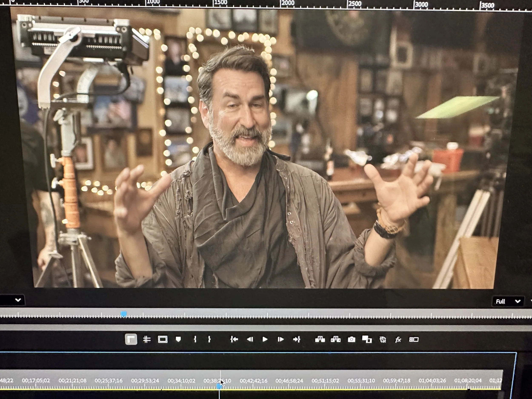The height and width of the screenshot is (399, 532).
Task: Toggle global FX mute button
Action: coord(398,339)
